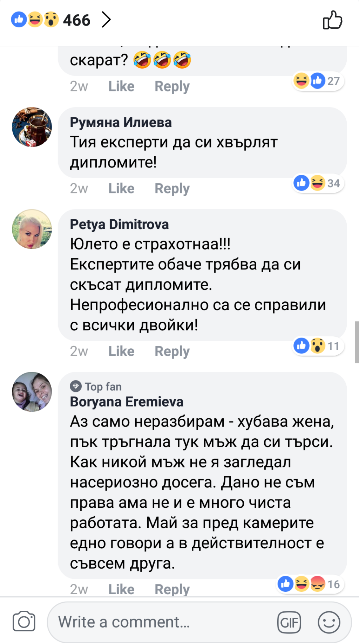The height and width of the screenshot is (644, 359).
Task: Tap the thumbs-up Like icon at top right
Action: [332, 20]
